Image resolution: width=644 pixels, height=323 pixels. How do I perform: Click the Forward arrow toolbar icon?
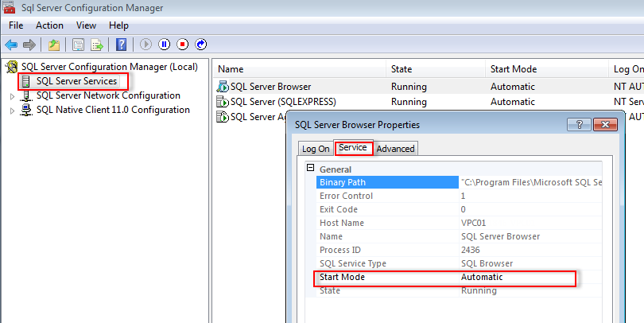[x=29, y=45]
